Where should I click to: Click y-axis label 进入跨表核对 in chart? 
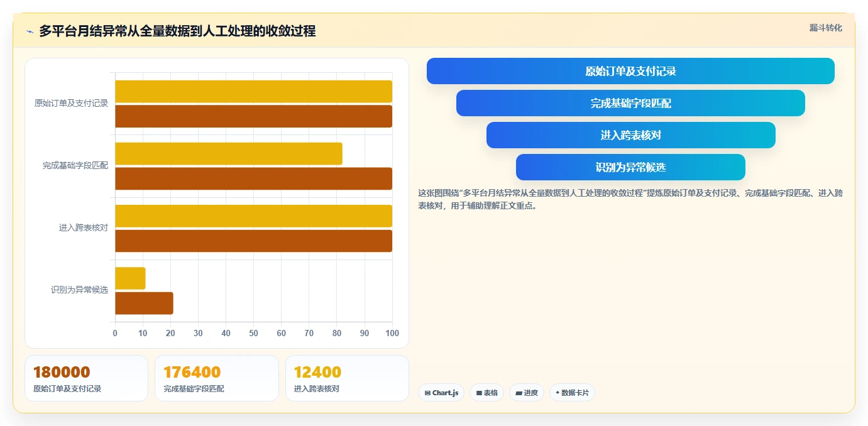[x=84, y=227]
